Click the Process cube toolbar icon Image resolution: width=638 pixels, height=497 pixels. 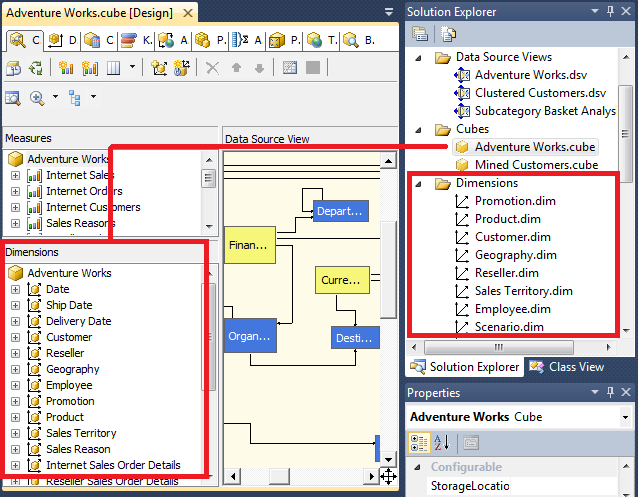point(13,68)
